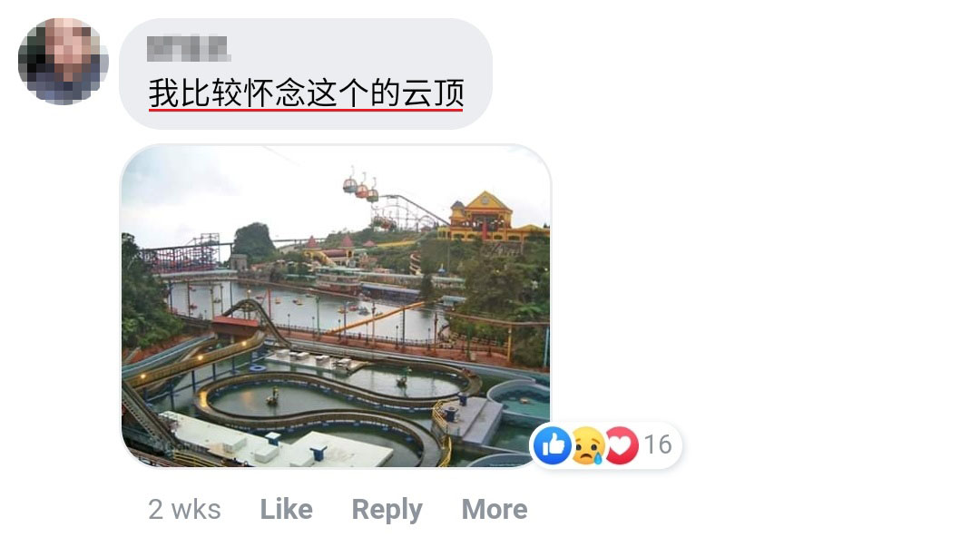The height and width of the screenshot is (537, 980).
Task: Open the reaction count showing 16
Action: pos(658,444)
